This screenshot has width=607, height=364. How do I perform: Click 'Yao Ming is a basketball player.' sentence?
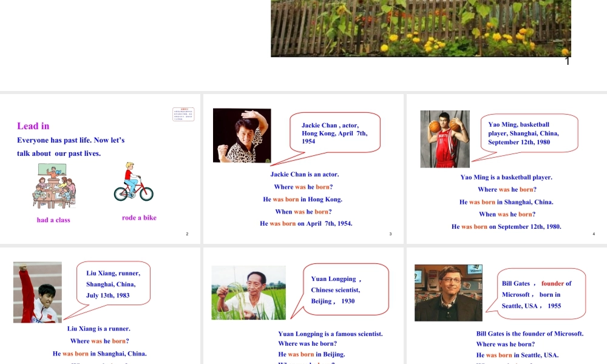[x=506, y=177]
